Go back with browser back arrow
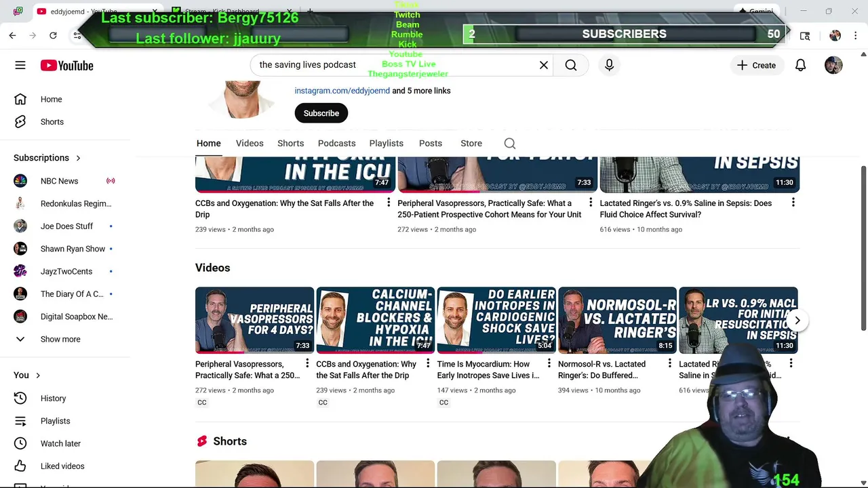 pyautogui.click(x=12, y=35)
